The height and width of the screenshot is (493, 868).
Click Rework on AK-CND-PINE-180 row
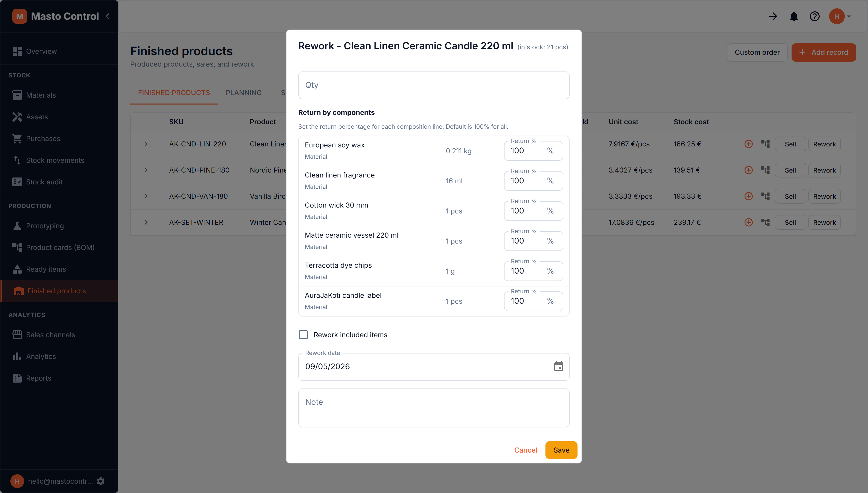pos(824,170)
